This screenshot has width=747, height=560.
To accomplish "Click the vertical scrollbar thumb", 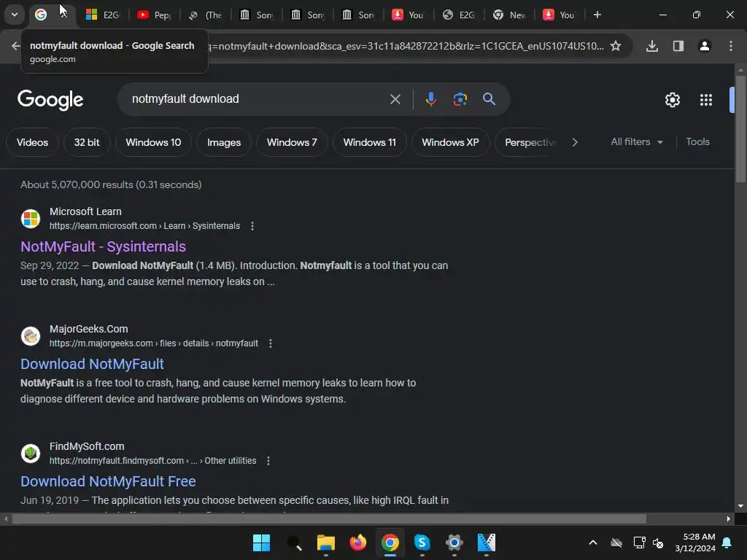I will click(740, 128).
